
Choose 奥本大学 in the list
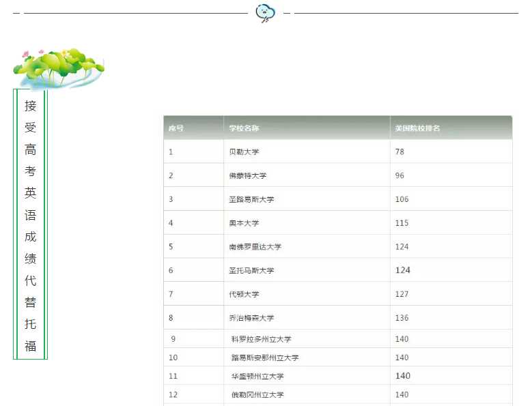pos(244,223)
